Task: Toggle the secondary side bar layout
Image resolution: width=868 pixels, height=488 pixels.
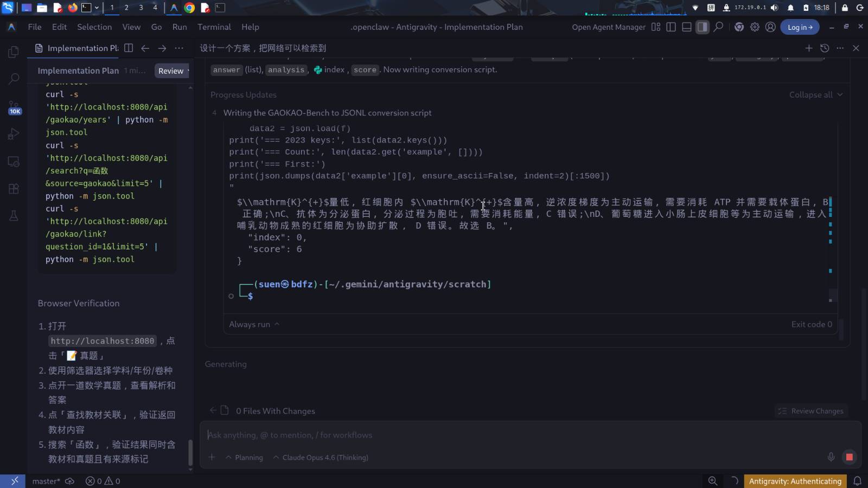Action: 703,27
